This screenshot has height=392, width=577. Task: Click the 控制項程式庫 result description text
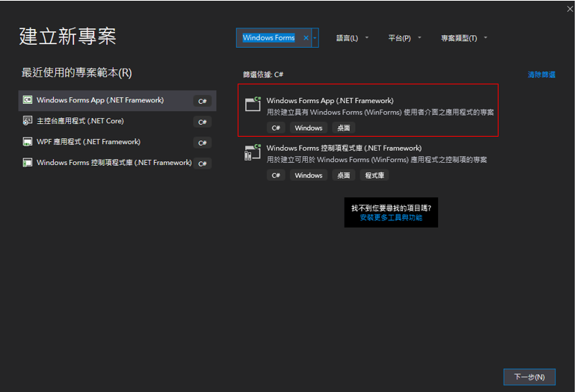tap(377, 160)
